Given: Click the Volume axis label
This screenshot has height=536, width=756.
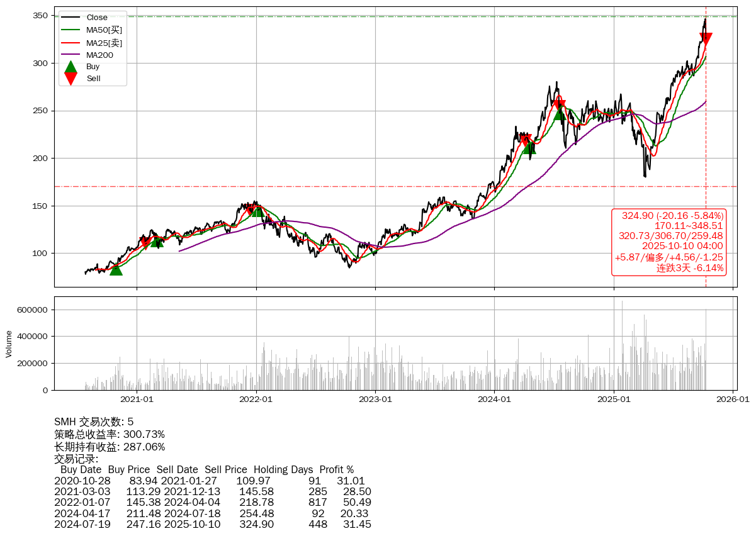Looking at the screenshot, I should [x=9, y=345].
